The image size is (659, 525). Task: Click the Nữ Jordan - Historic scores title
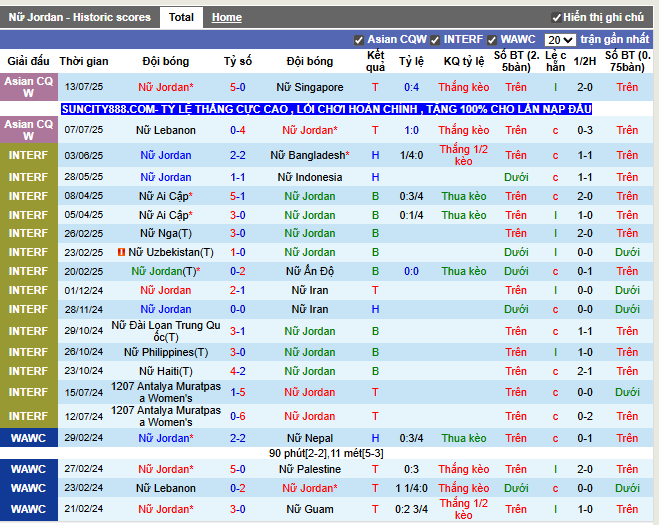[79, 17]
